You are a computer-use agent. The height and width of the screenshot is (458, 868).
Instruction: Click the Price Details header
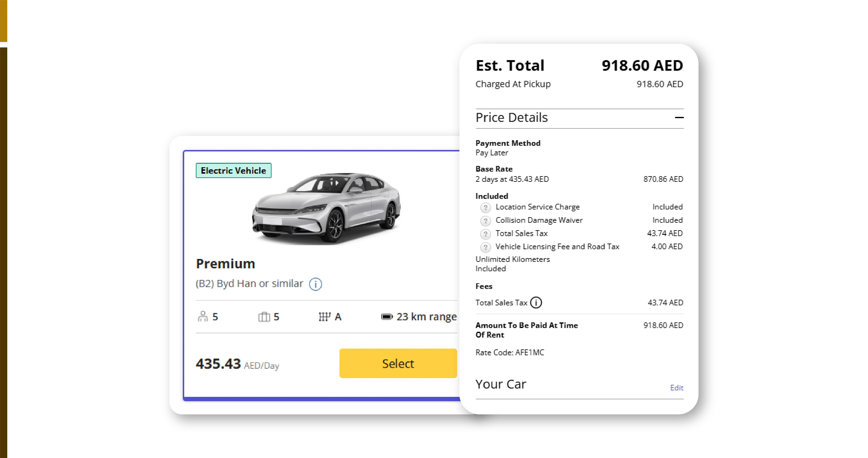(512, 117)
